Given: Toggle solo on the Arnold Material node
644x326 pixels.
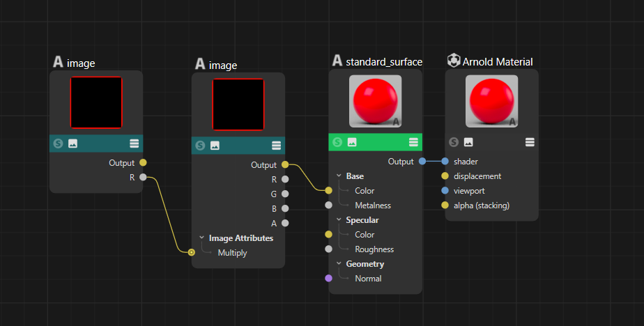Looking at the screenshot, I should tap(454, 142).
